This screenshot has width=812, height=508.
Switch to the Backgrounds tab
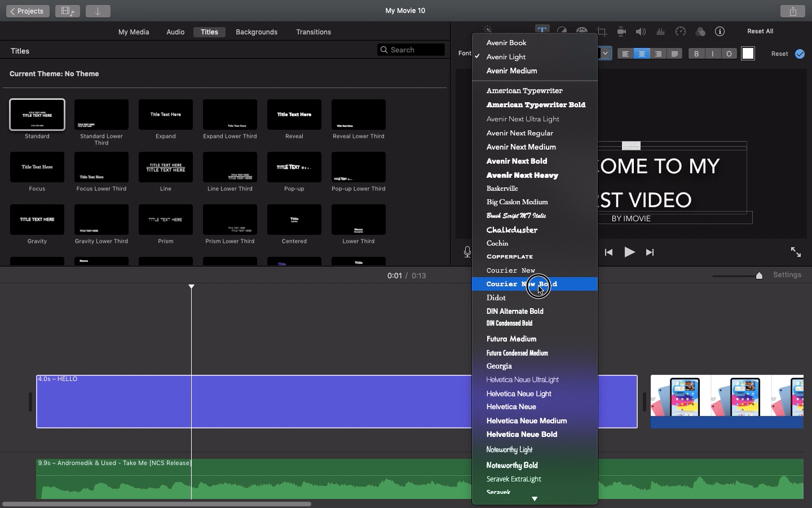tap(257, 32)
